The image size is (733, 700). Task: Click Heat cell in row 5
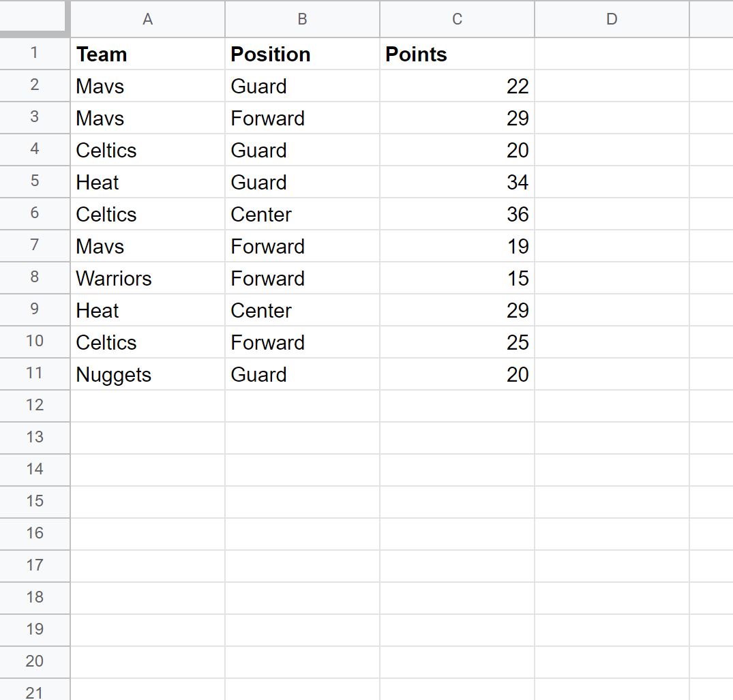click(x=148, y=182)
